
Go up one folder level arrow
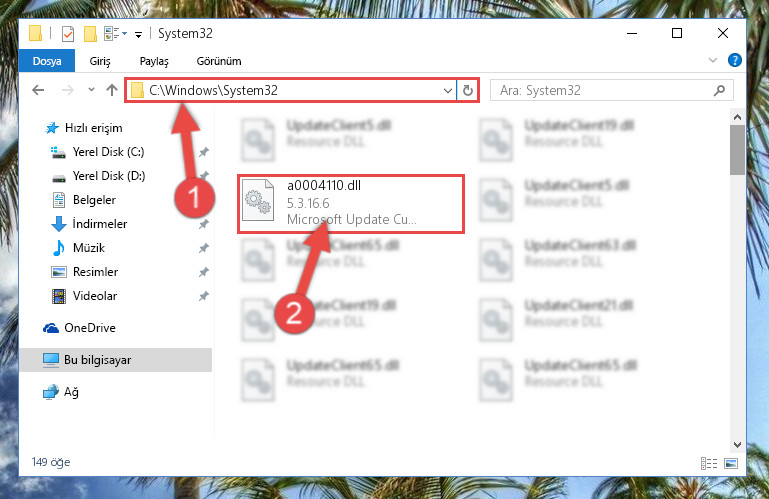click(112, 90)
